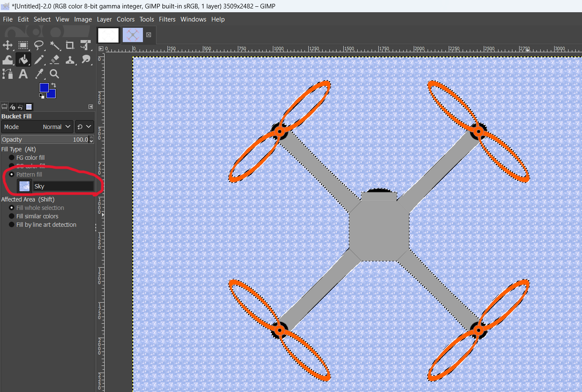Switch to the Images dock tab
Viewport: 582px width, 392px height.
[29, 107]
